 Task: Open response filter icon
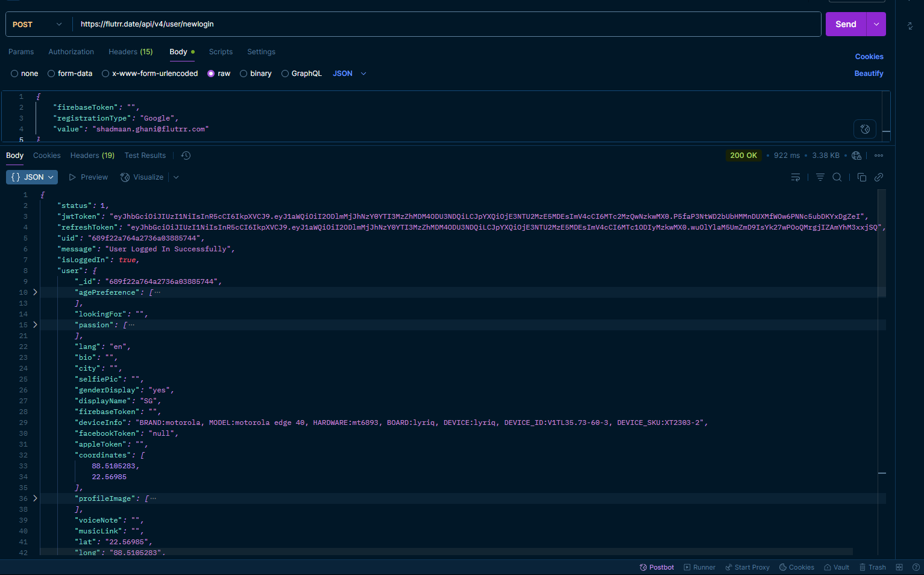click(820, 177)
